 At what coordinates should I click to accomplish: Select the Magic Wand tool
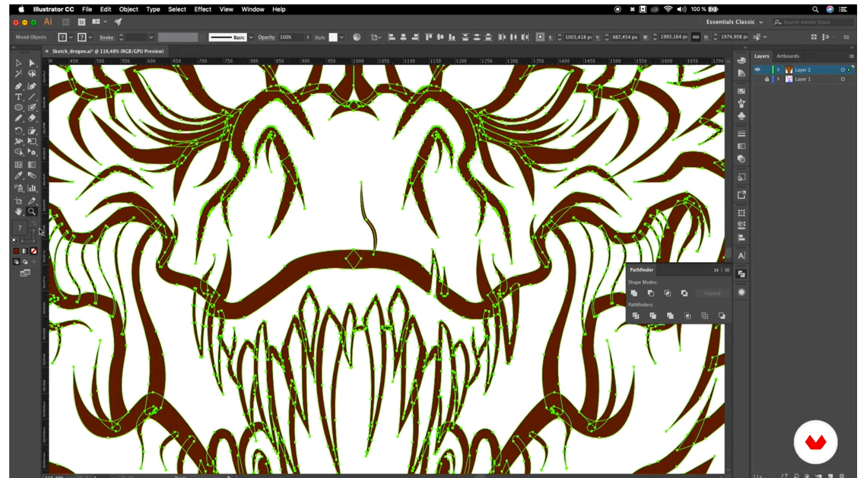click(19, 74)
